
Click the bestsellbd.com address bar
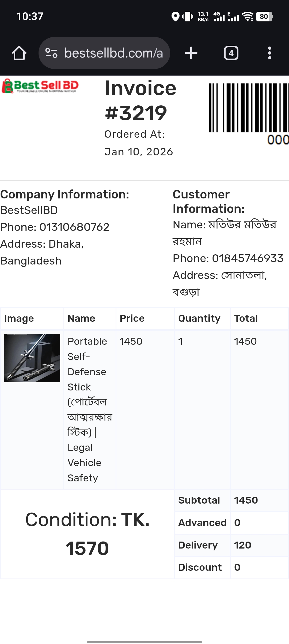click(x=113, y=53)
